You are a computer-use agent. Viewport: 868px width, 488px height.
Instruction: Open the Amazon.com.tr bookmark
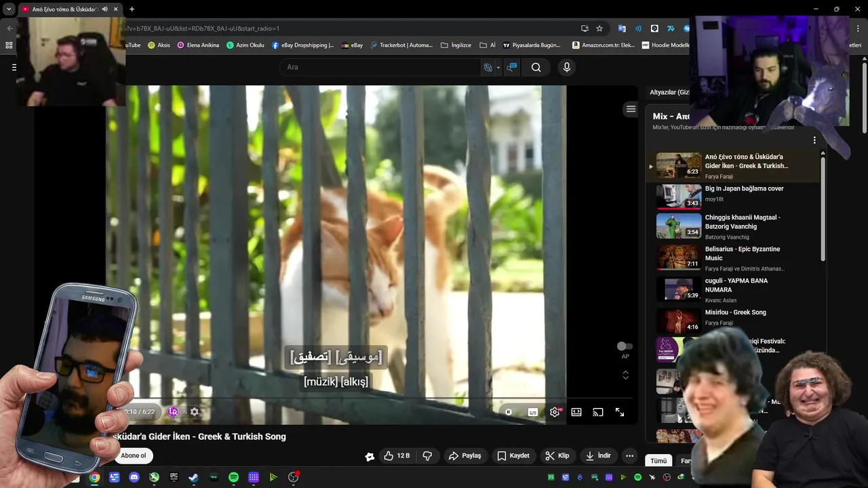604,45
